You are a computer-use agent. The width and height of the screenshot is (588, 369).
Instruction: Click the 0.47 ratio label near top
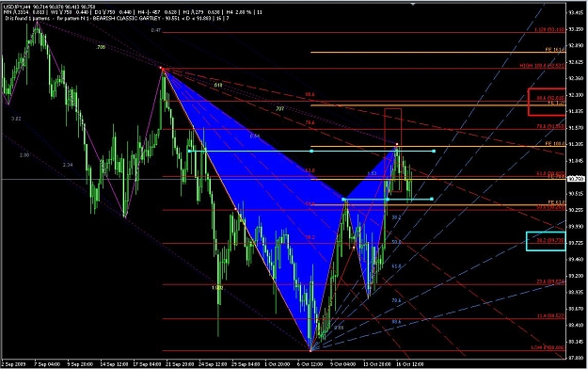[x=156, y=30]
